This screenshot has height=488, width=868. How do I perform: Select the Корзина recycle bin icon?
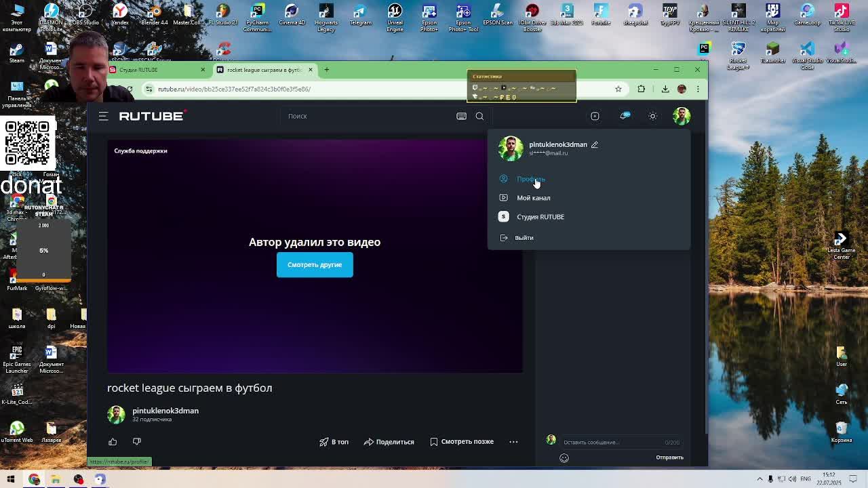(842, 432)
